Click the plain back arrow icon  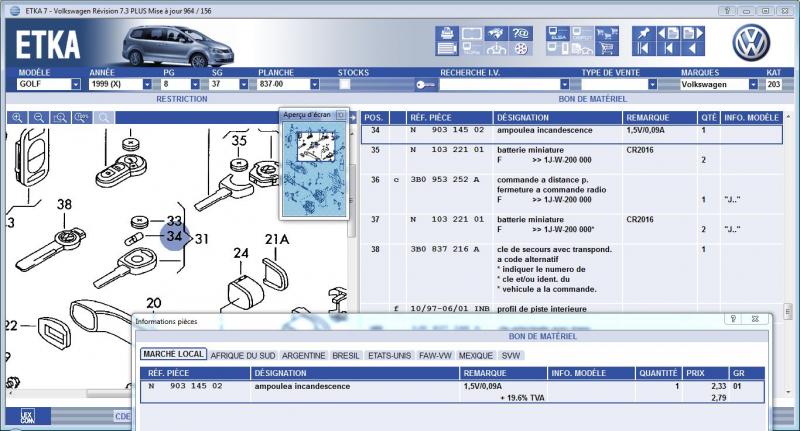[x=693, y=49]
